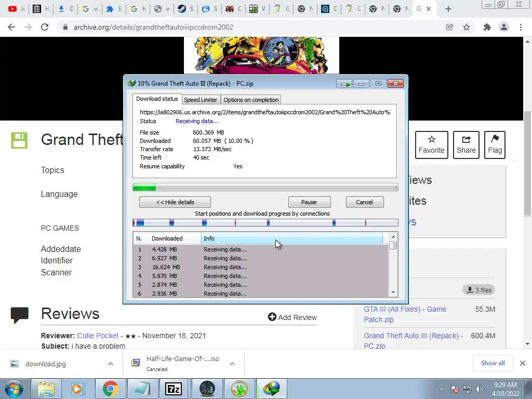Select connection row 3 with 16.624 MB
The height and width of the screenshot is (399, 532).
point(261,267)
